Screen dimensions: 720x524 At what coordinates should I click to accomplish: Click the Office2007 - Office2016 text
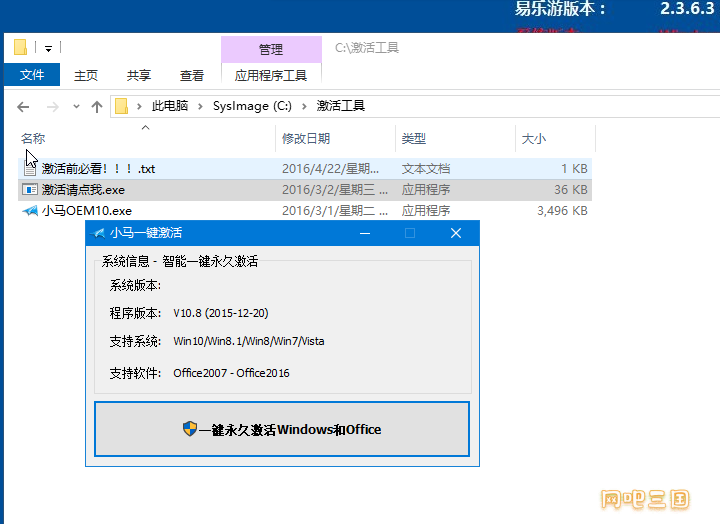click(231, 373)
